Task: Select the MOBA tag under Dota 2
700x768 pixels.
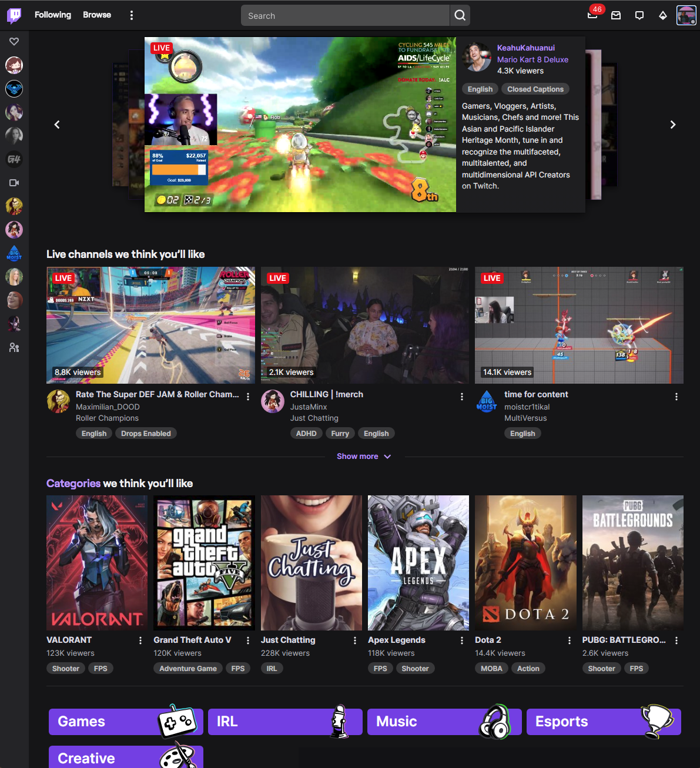Action: tap(491, 669)
